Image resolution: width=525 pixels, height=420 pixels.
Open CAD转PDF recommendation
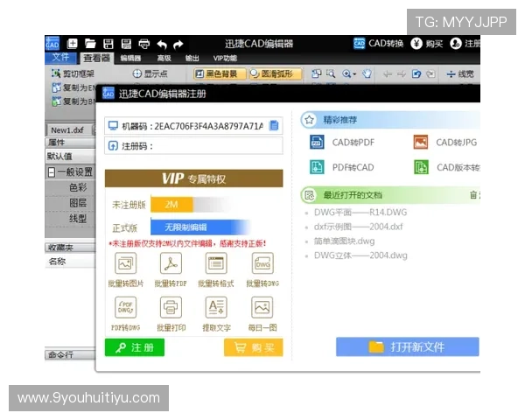pyautogui.click(x=342, y=142)
